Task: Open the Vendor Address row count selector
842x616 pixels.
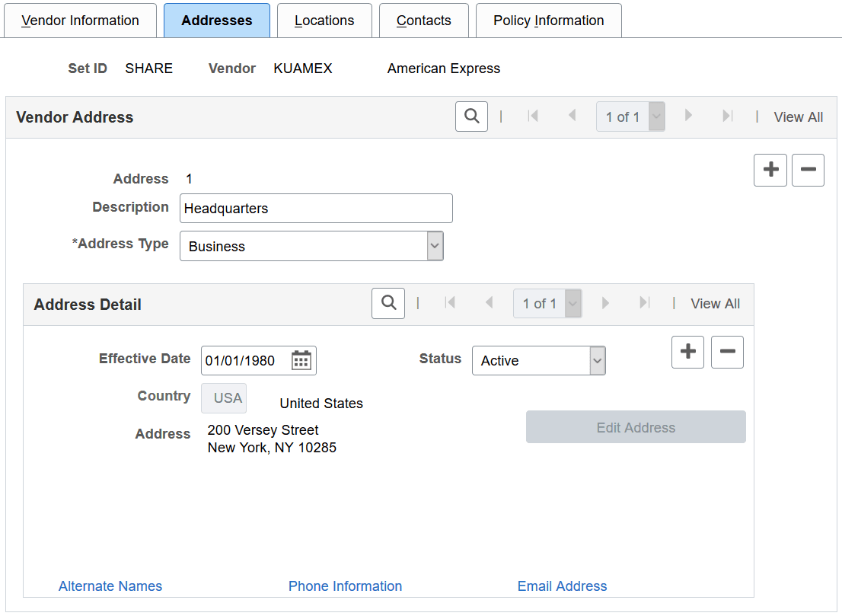Action: tap(655, 116)
